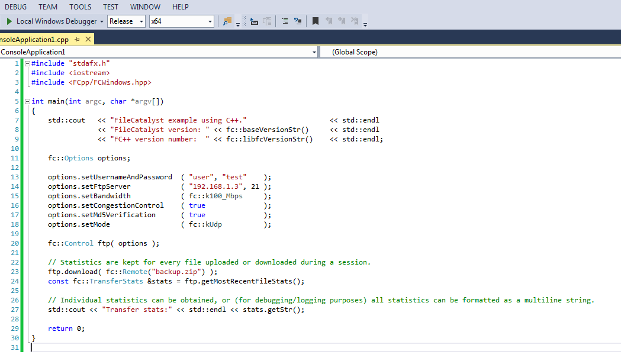621x364 pixels.
Task: Open the DEBUG menu
Action: 15,7
